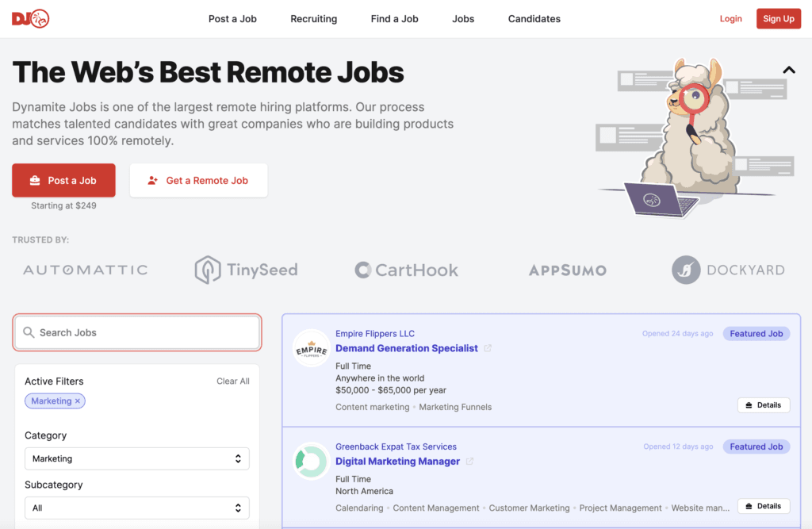
Task: Click the Dynamite Jobs logo
Action: (31, 19)
